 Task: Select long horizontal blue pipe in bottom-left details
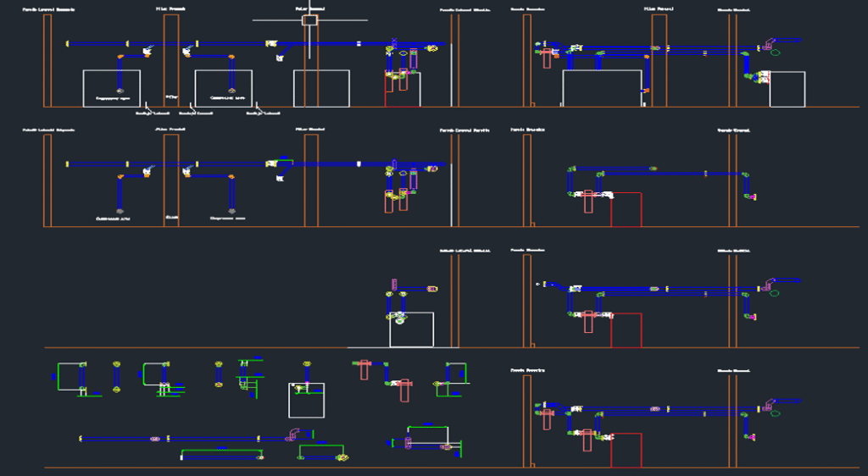pyautogui.click(x=212, y=439)
